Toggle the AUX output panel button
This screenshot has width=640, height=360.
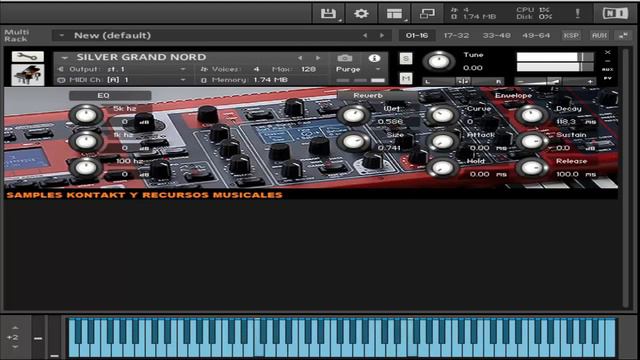pyautogui.click(x=599, y=36)
